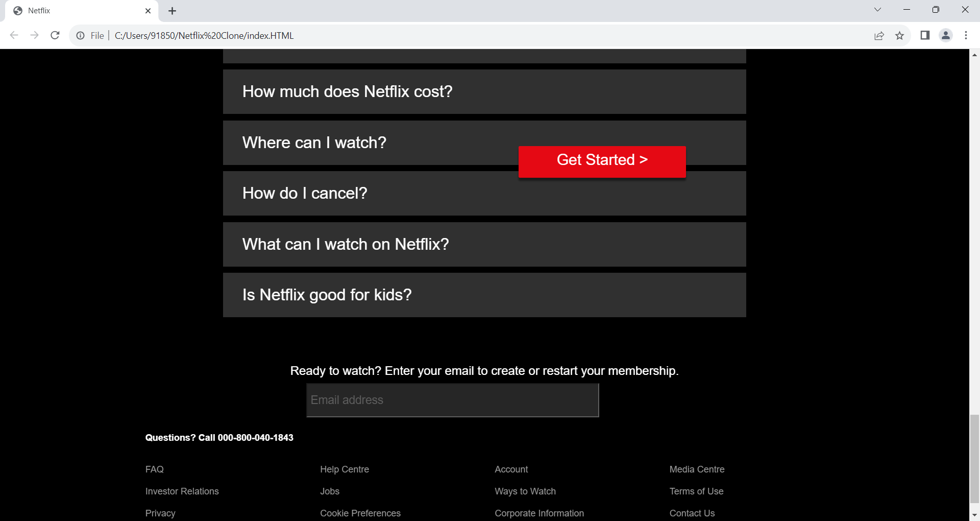Image resolution: width=980 pixels, height=521 pixels.
Task: Expand the 'How do I cancel?' question
Action: coord(484,193)
